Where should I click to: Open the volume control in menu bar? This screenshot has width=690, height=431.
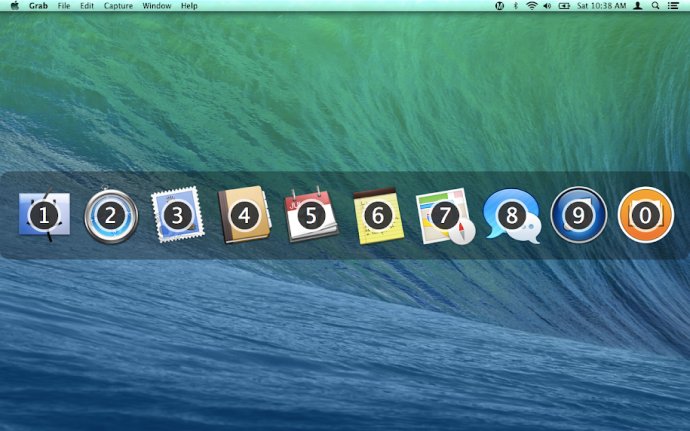547,6
